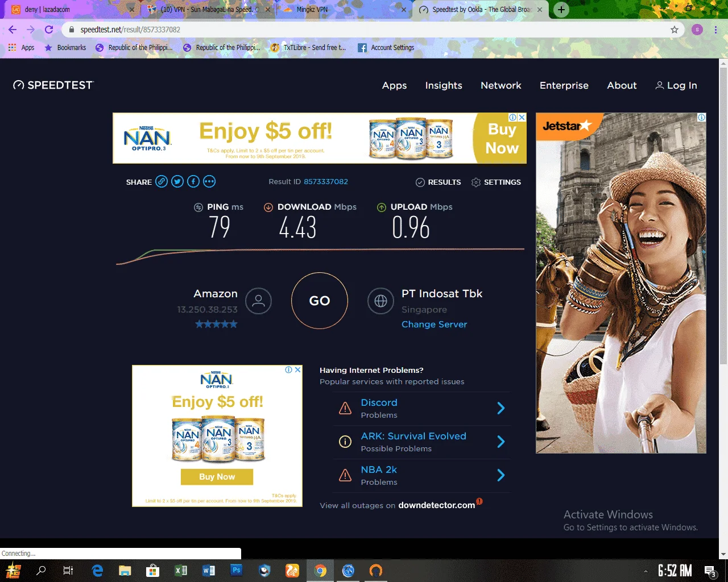Click Buy Now on the top NAN banner
This screenshot has height=582, width=728.
502,139
